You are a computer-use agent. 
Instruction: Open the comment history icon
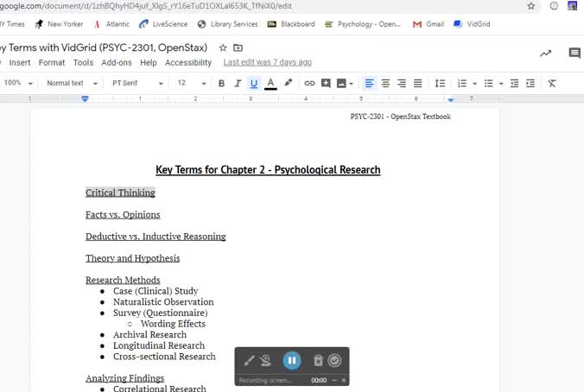click(574, 53)
